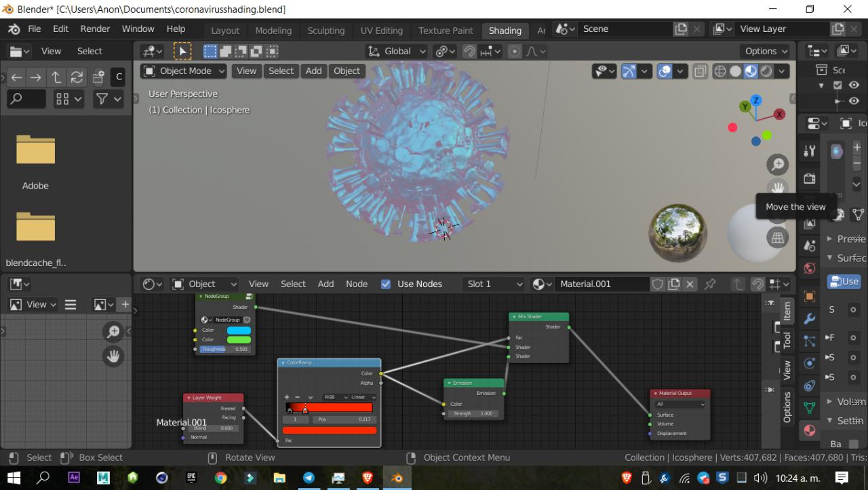This screenshot has height=490, width=868.
Task: Open the file browser display mode dropdown
Action: tap(68, 99)
